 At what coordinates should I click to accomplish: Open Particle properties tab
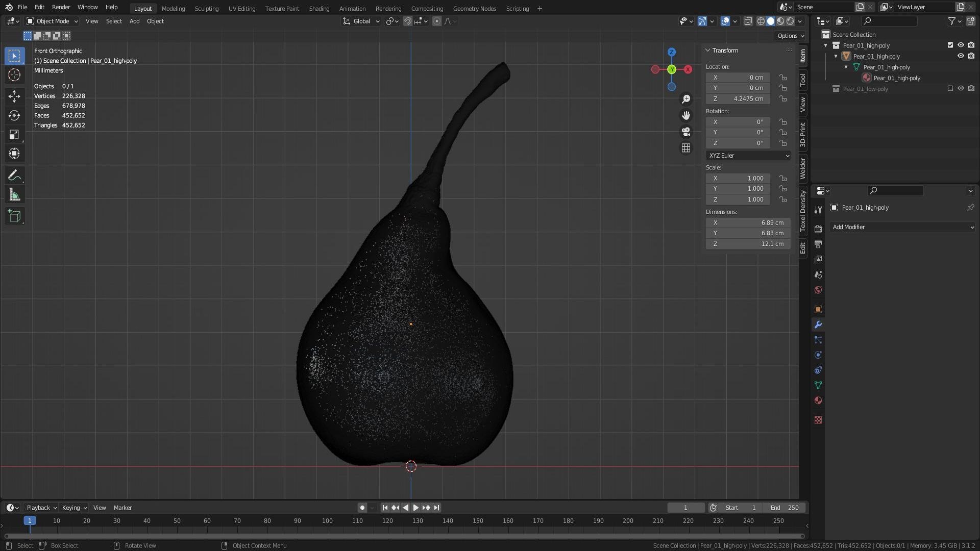point(818,340)
